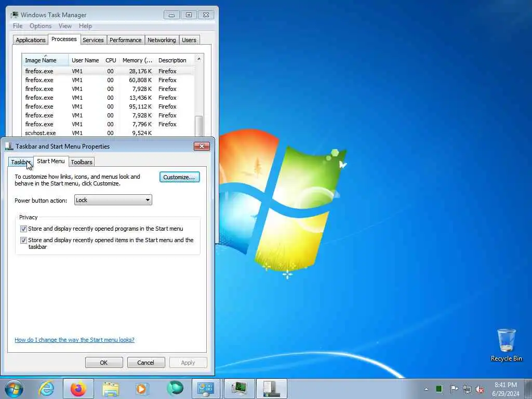Switch to the Networking tab

pyautogui.click(x=162, y=40)
